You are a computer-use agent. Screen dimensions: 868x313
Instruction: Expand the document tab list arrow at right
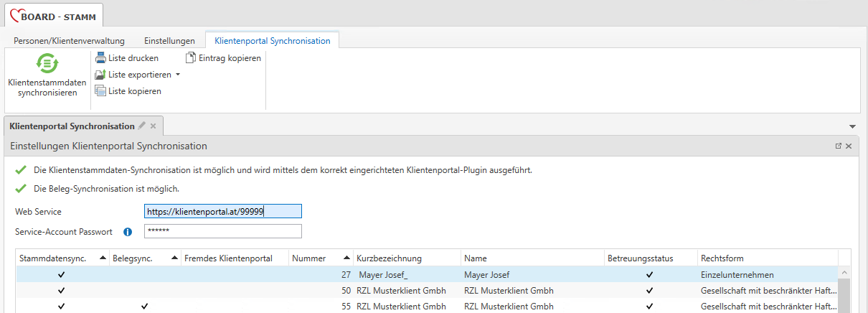[x=852, y=126]
